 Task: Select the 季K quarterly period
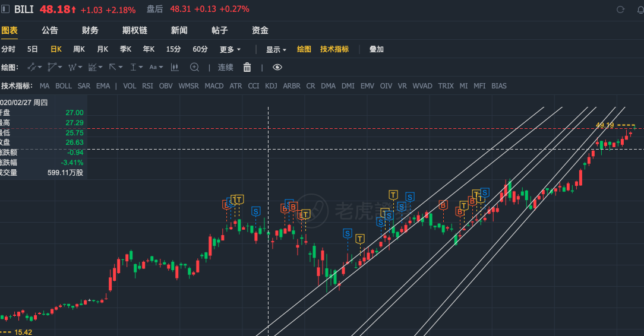(x=125, y=49)
